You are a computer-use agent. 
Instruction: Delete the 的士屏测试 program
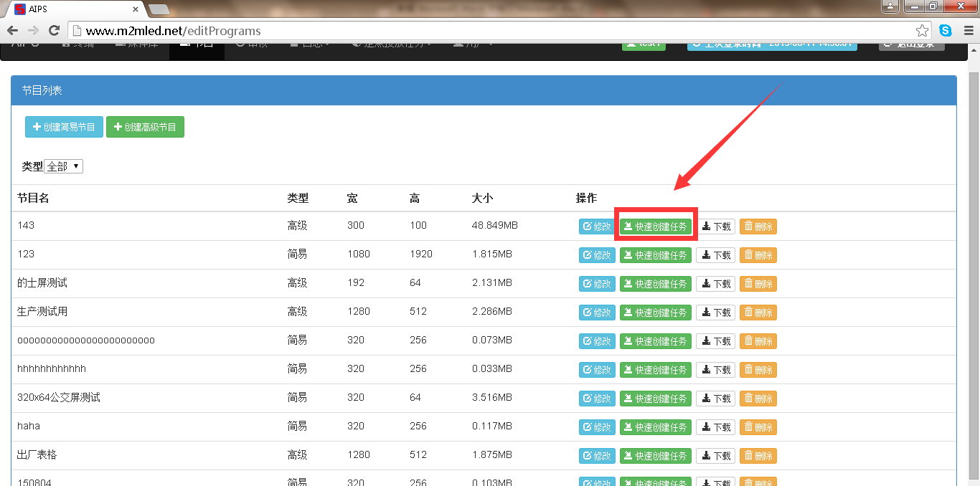pos(758,284)
